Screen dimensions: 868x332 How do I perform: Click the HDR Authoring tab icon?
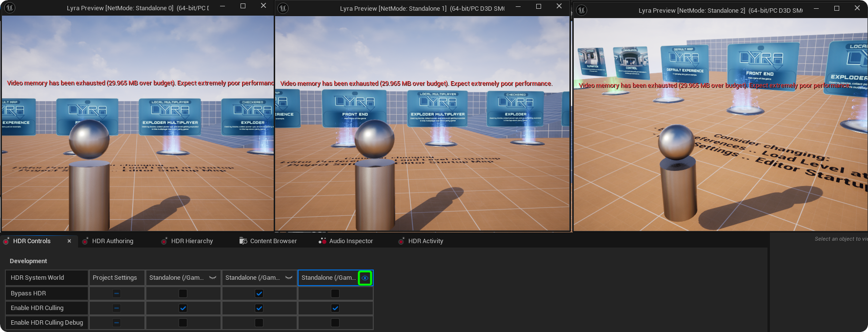(x=85, y=241)
